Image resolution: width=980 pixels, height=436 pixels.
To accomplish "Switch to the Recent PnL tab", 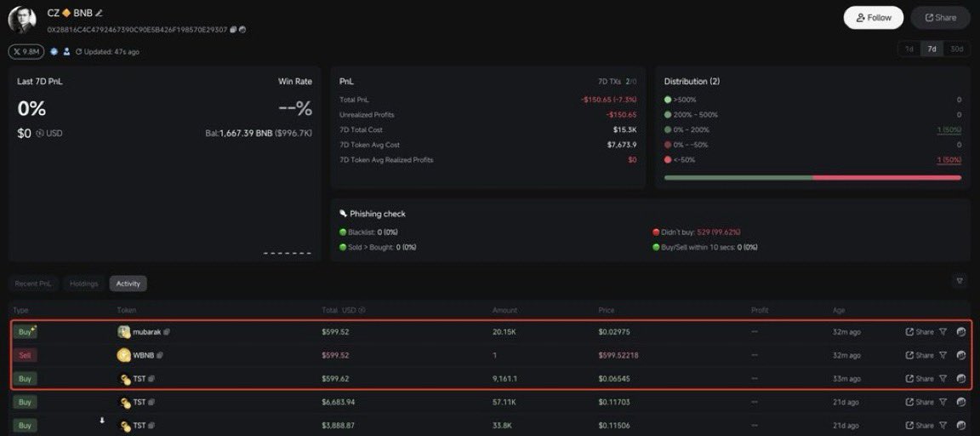I will (x=33, y=284).
